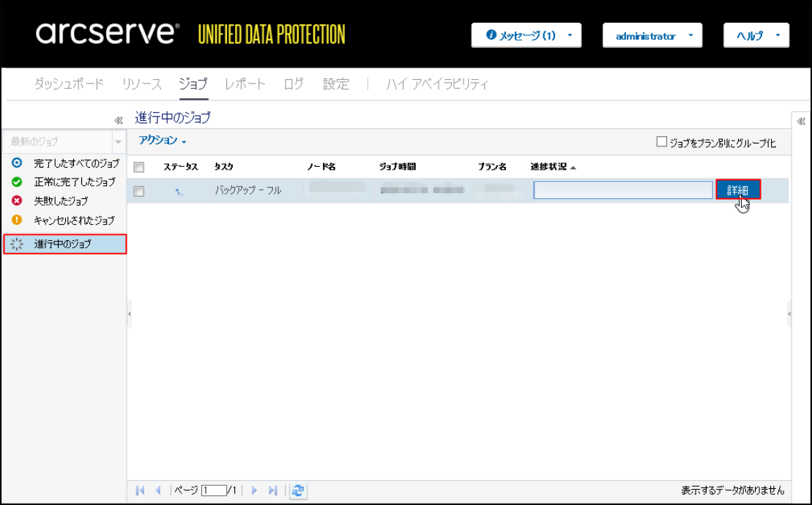
Task: Go to next page arrow icon
Action: (255, 490)
